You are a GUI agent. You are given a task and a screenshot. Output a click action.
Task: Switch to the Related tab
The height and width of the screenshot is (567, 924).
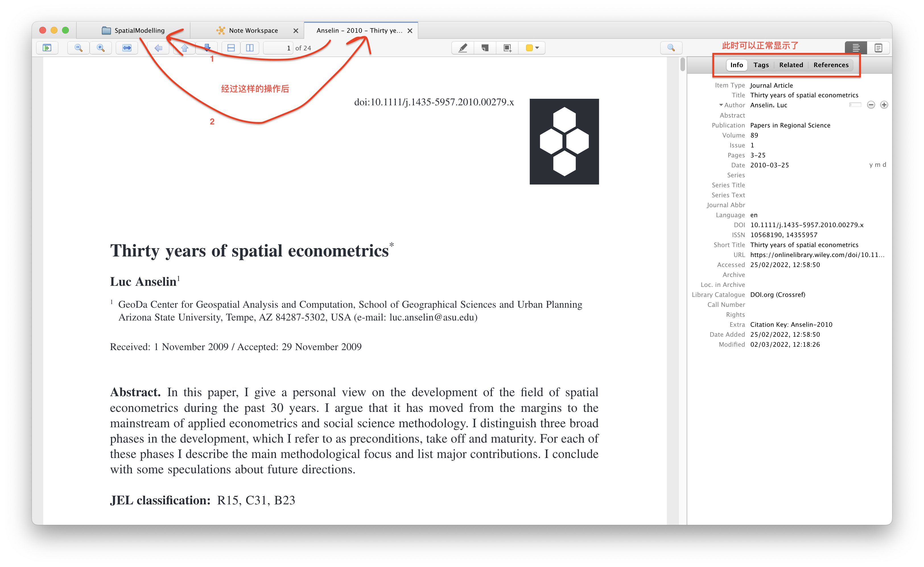(x=791, y=65)
